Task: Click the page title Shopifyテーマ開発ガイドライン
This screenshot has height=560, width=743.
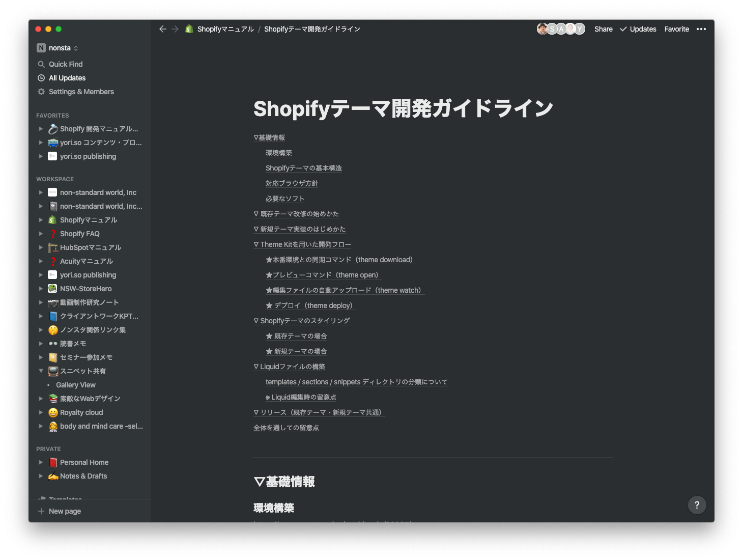Action: [x=403, y=108]
